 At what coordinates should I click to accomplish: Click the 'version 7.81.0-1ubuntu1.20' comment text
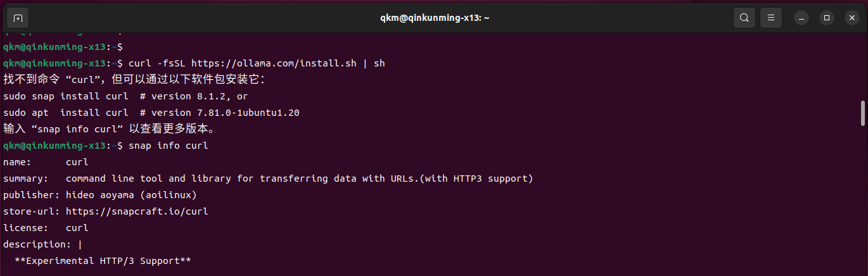pyautogui.click(x=226, y=113)
